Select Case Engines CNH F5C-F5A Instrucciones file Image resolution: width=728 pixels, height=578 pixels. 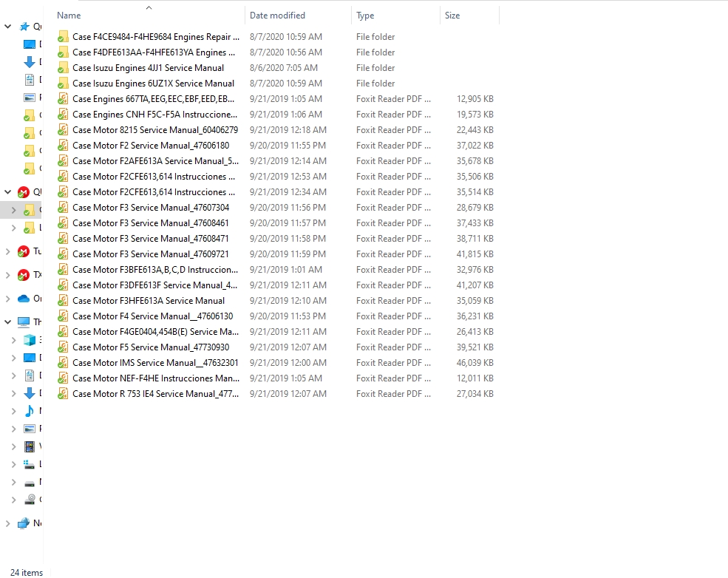pos(154,115)
